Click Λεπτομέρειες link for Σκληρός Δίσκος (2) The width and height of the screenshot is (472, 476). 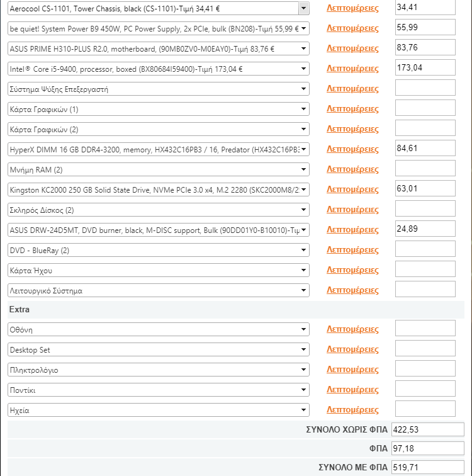click(352, 210)
